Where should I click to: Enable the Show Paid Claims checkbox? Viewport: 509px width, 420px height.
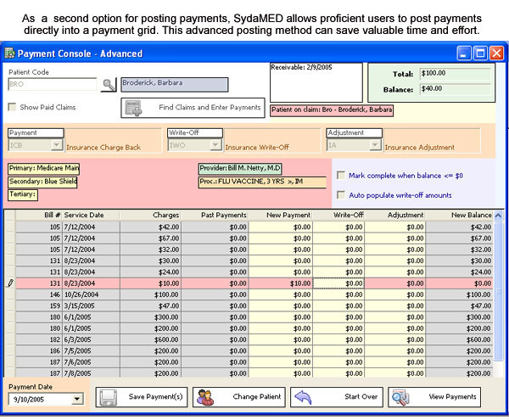(x=13, y=107)
